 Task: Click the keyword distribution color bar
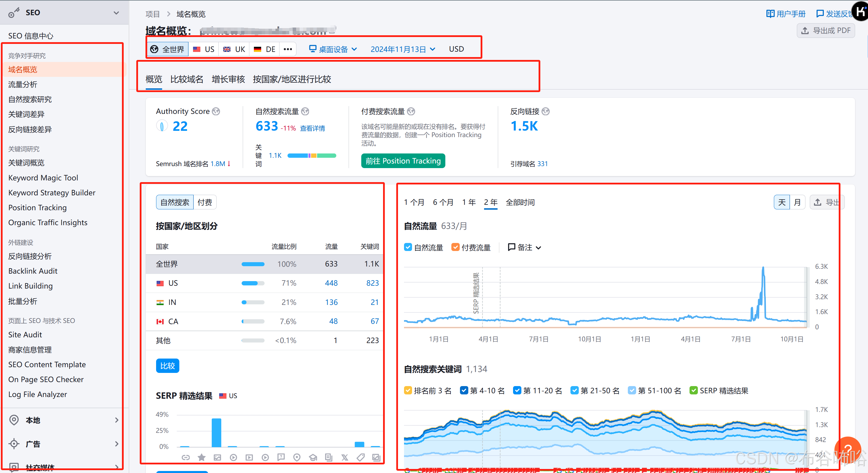[311, 155]
